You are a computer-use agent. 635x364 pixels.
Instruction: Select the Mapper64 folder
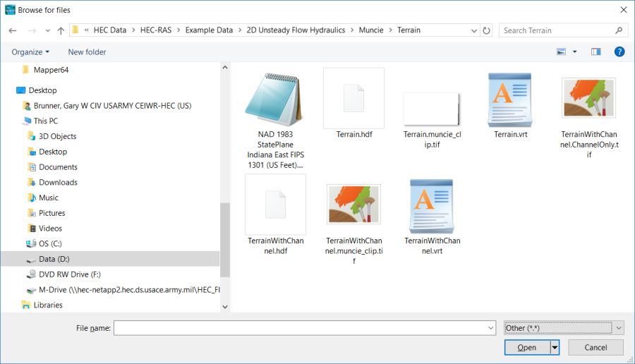coord(51,70)
